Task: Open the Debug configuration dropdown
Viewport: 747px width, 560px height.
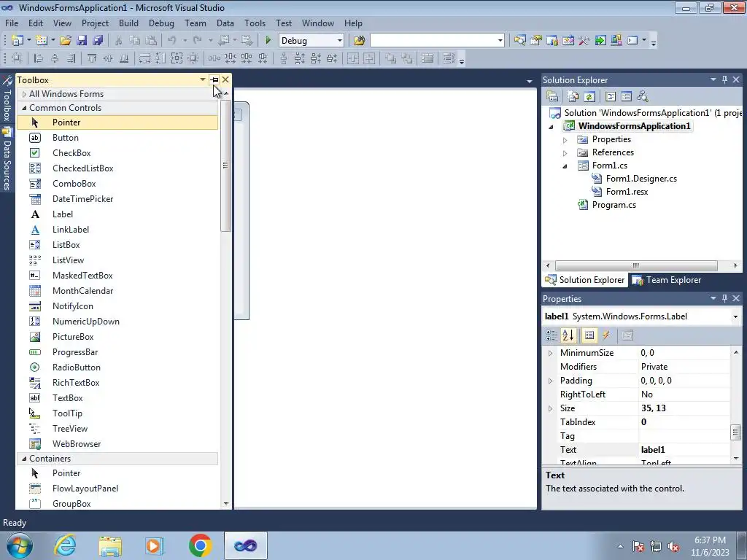Action: pyautogui.click(x=340, y=41)
